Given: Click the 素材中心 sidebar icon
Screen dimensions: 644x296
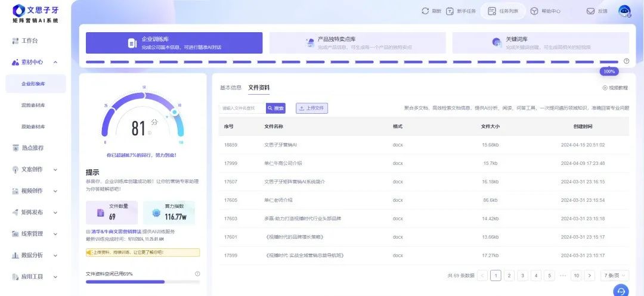Looking at the screenshot, I should pyautogui.click(x=15, y=63).
